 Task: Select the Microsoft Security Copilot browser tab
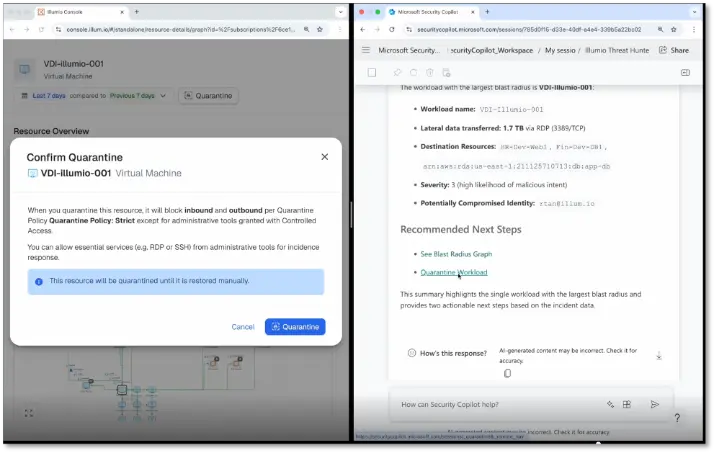coord(432,12)
